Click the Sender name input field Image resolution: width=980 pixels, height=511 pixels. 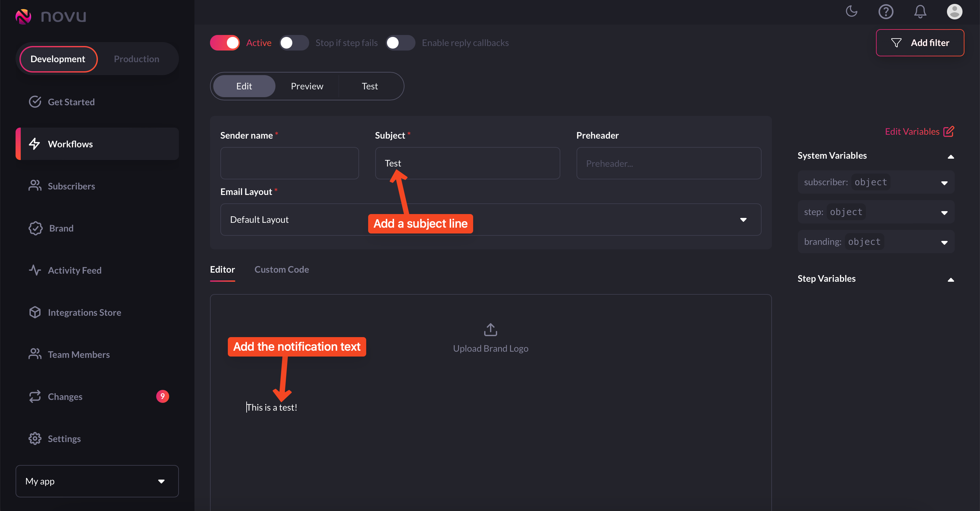pos(289,163)
